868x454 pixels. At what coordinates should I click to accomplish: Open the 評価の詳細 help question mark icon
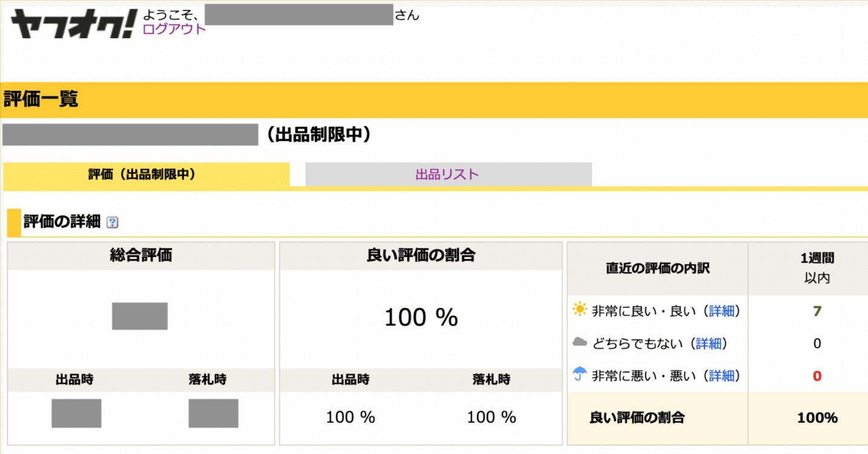tap(110, 222)
